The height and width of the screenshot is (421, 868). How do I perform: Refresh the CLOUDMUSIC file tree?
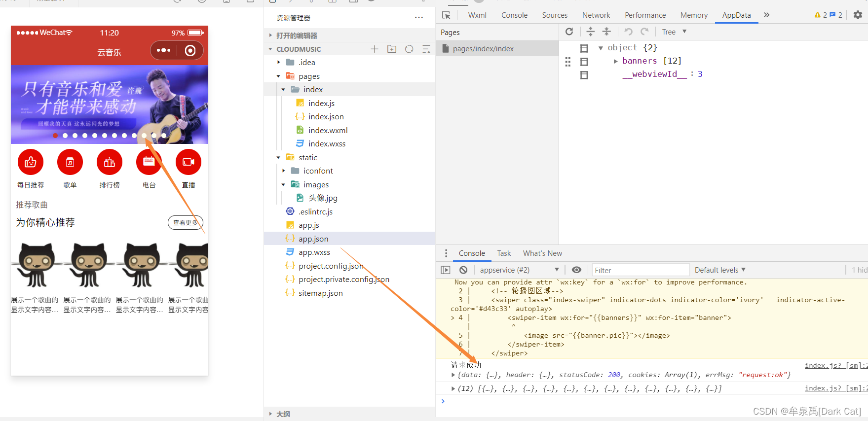tap(409, 49)
